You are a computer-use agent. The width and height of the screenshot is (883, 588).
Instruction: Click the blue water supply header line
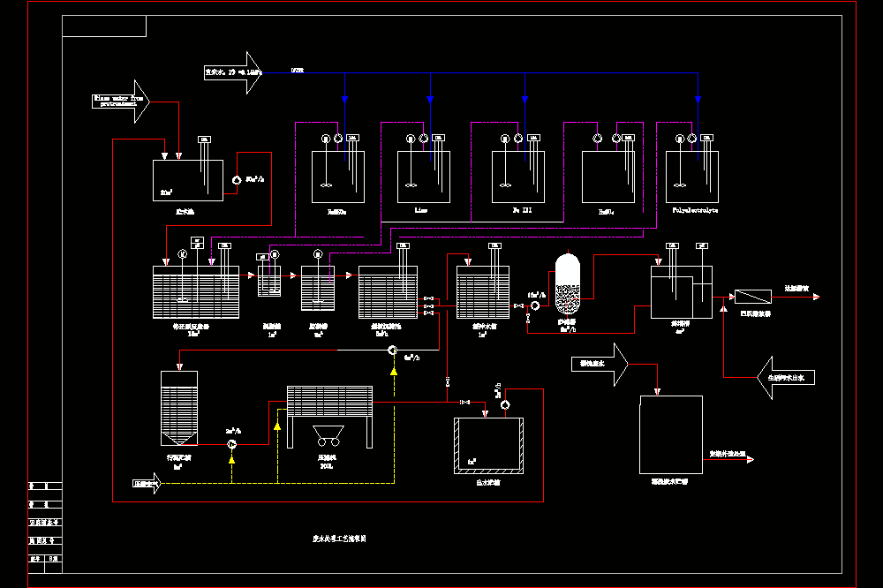click(x=479, y=72)
